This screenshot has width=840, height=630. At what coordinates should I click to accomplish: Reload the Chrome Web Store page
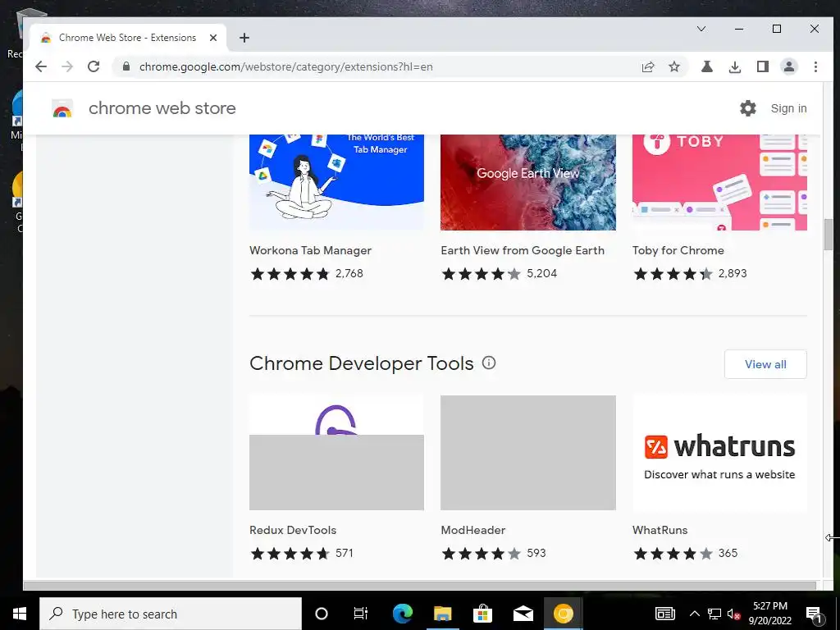[x=94, y=66]
